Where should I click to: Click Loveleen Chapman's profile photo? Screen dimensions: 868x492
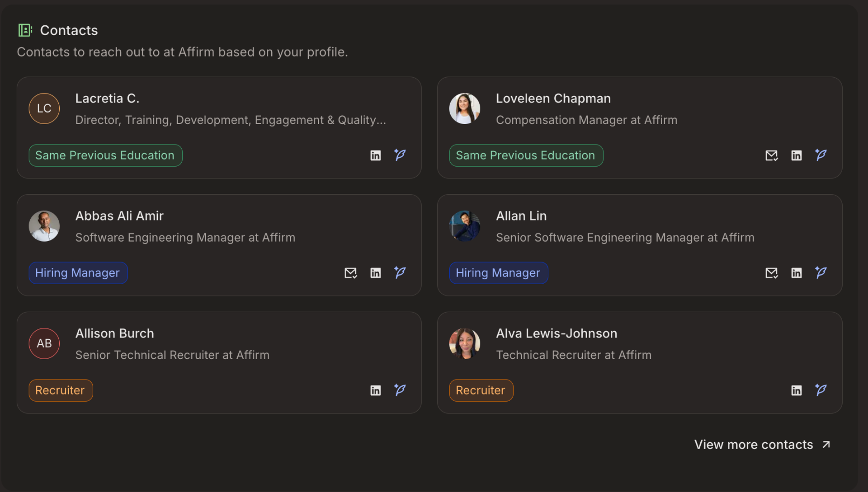[464, 108]
